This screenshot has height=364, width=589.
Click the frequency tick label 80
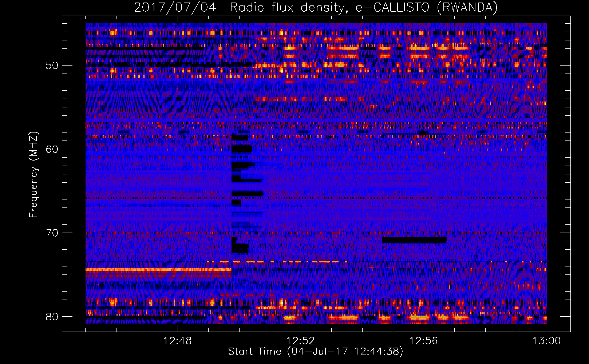52,317
